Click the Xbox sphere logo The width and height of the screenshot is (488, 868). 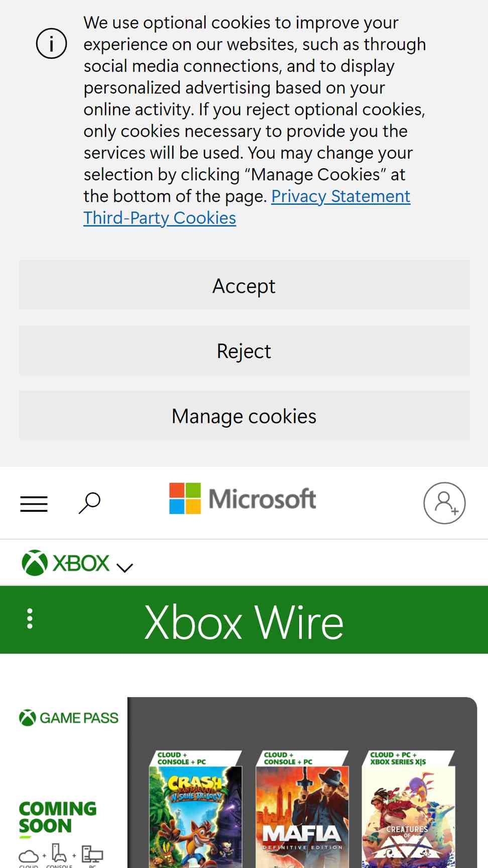coord(35,563)
